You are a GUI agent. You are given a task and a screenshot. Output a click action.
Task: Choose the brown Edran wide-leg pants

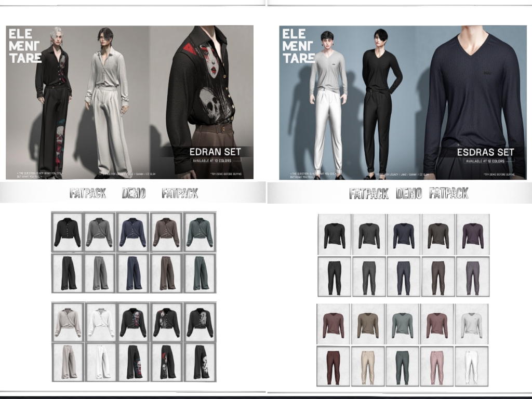tap(167, 273)
